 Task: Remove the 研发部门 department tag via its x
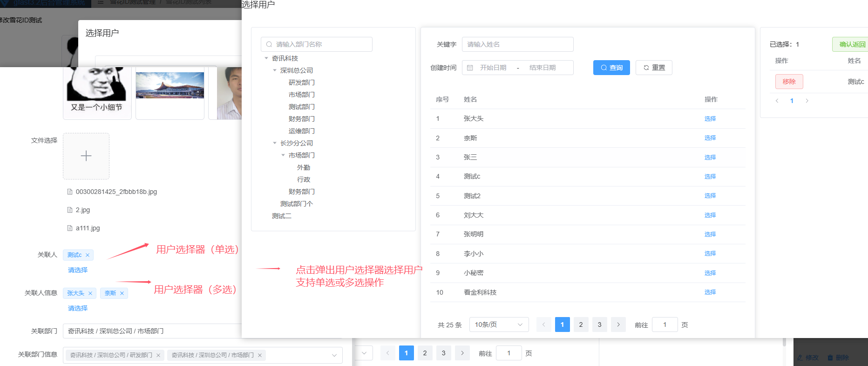pos(158,355)
